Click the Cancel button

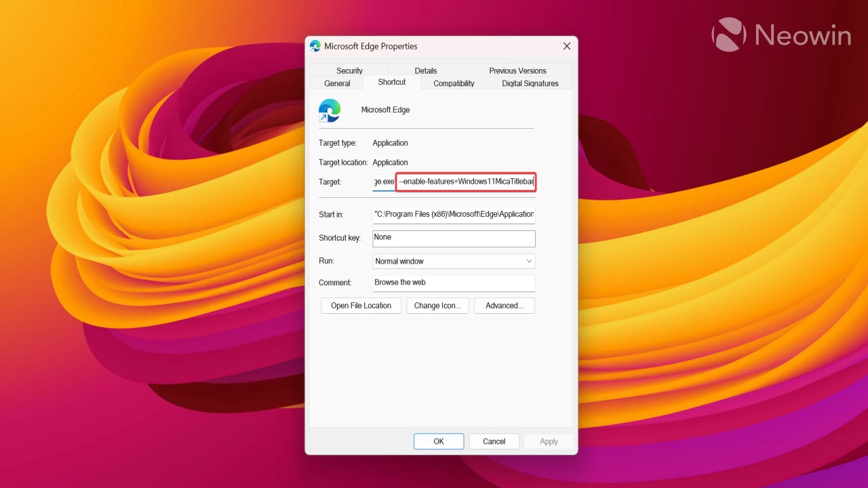(x=494, y=441)
